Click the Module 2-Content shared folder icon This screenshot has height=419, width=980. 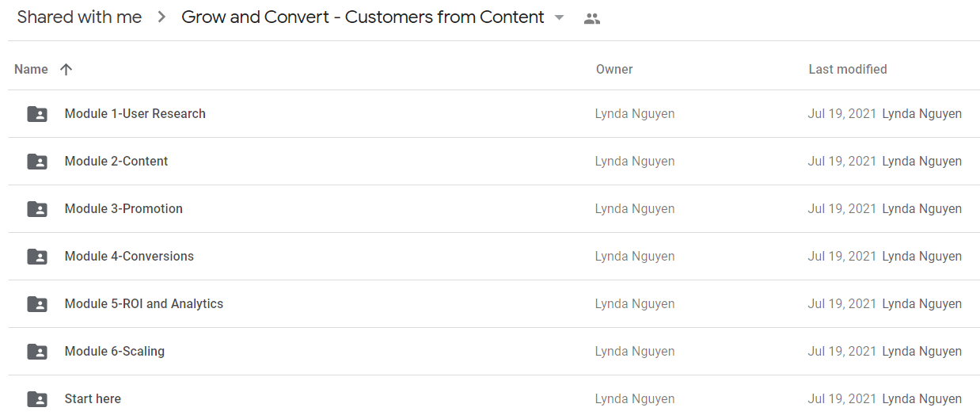coord(37,162)
